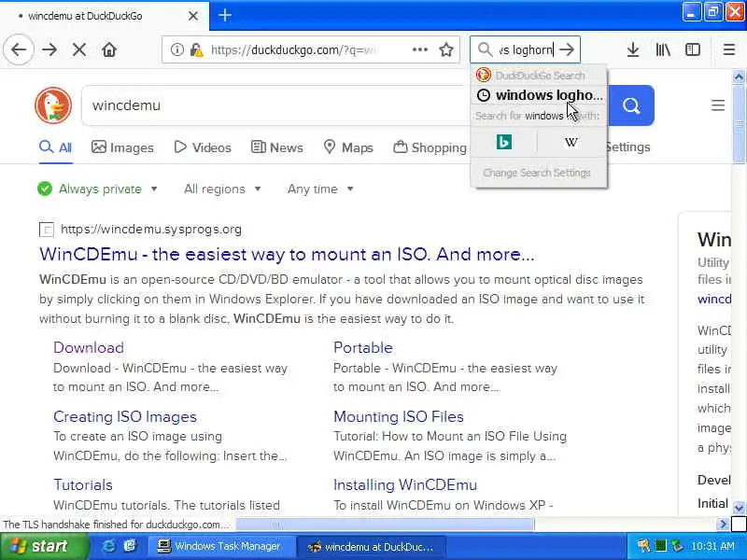Screen dimensions: 747x560
Task: Click the search bar magnifier icon
Action: pyautogui.click(x=485, y=49)
